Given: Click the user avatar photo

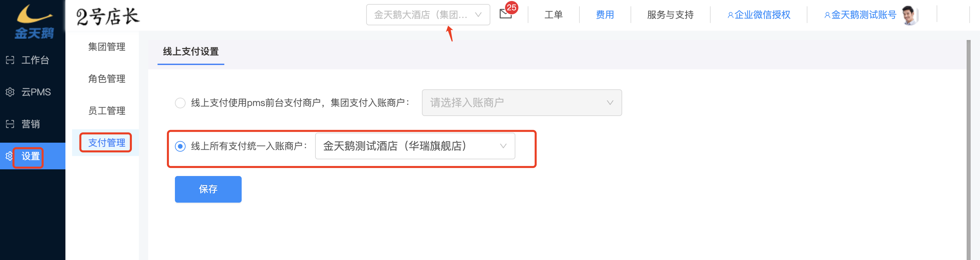Looking at the screenshot, I should (x=909, y=15).
